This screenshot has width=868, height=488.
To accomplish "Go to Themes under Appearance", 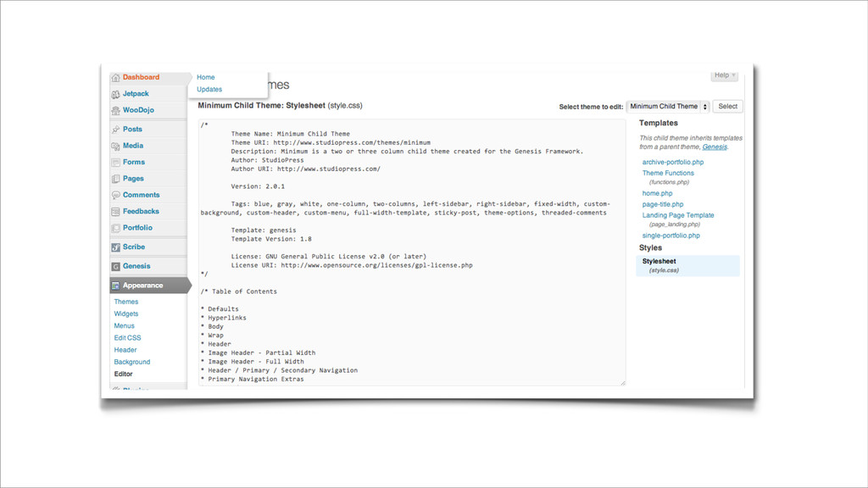I will pos(126,302).
